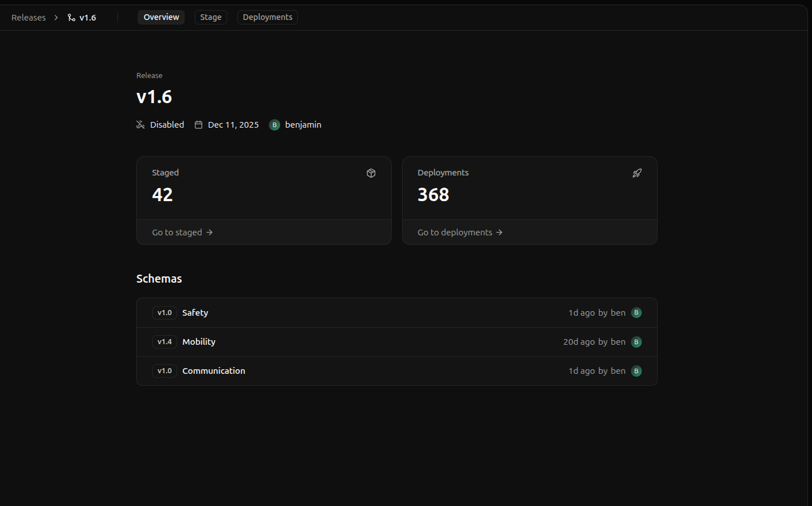The width and height of the screenshot is (812, 506).
Task: Follow the Go to staged link
Action: click(182, 232)
